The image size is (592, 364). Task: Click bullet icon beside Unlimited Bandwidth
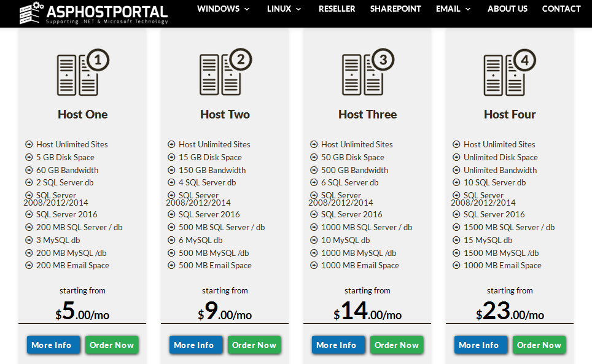pos(456,170)
